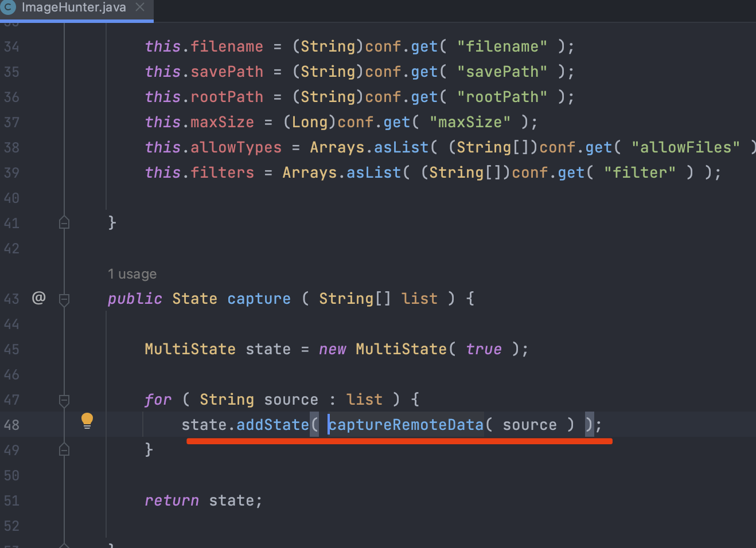This screenshot has width=756, height=548.
Task: Click the captureRemoteData method call
Action: pyautogui.click(x=406, y=425)
